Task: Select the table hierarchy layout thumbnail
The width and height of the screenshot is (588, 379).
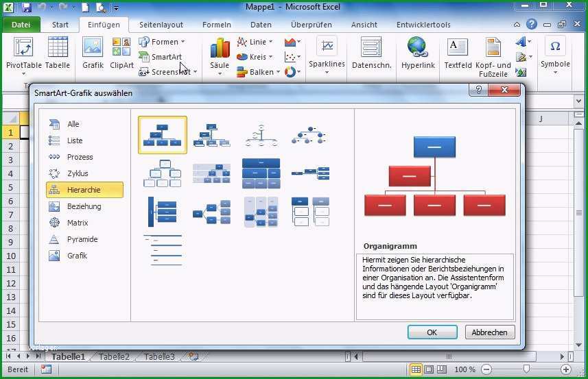Action: point(261,173)
